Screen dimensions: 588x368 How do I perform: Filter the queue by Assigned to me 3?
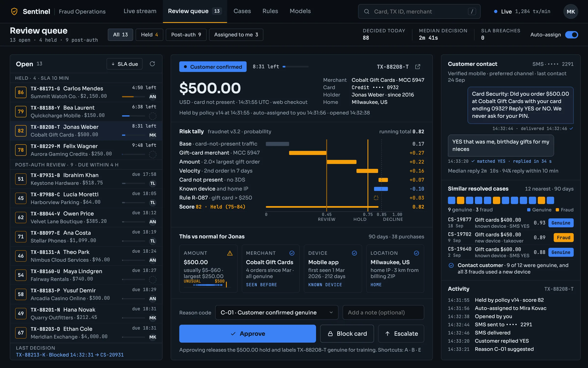236,35
